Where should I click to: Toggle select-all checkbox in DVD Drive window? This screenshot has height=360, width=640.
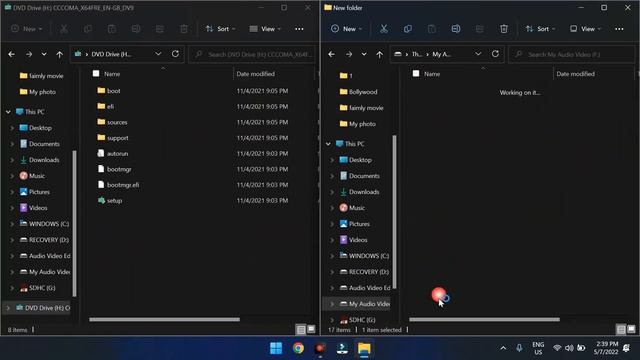[96, 73]
